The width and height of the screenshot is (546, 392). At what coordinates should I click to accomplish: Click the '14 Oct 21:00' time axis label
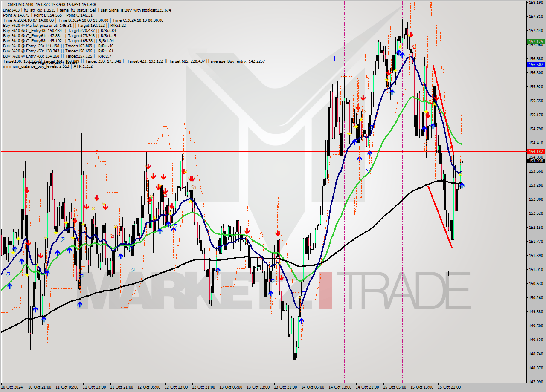[367, 387]
